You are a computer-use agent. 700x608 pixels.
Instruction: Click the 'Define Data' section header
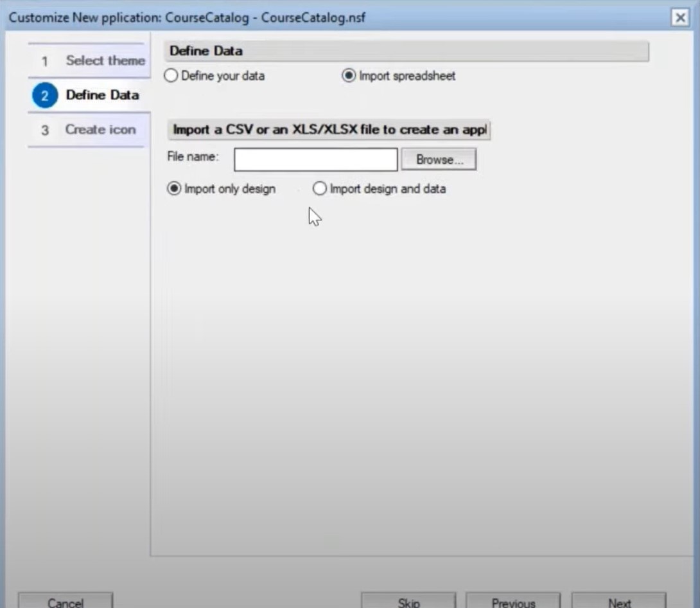(406, 51)
